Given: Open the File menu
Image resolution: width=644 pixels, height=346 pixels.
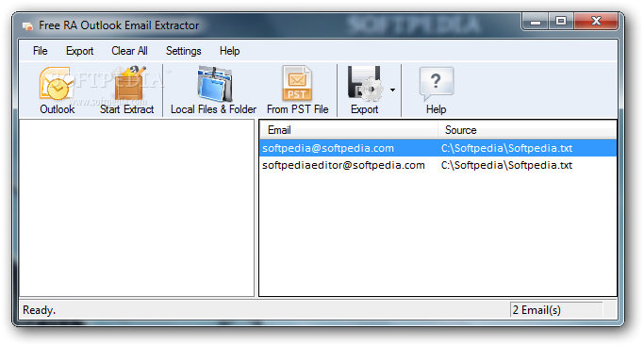Looking at the screenshot, I should tap(41, 51).
